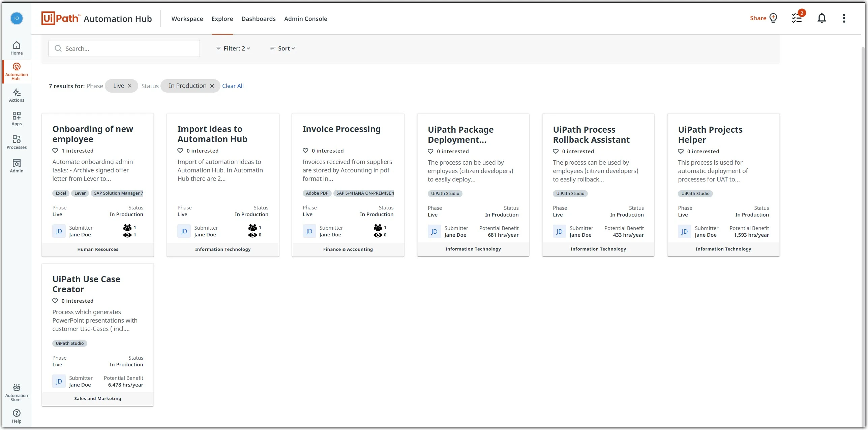Switch to the Workspace tab
The width and height of the screenshot is (868, 430).
click(x=187, y=19)
